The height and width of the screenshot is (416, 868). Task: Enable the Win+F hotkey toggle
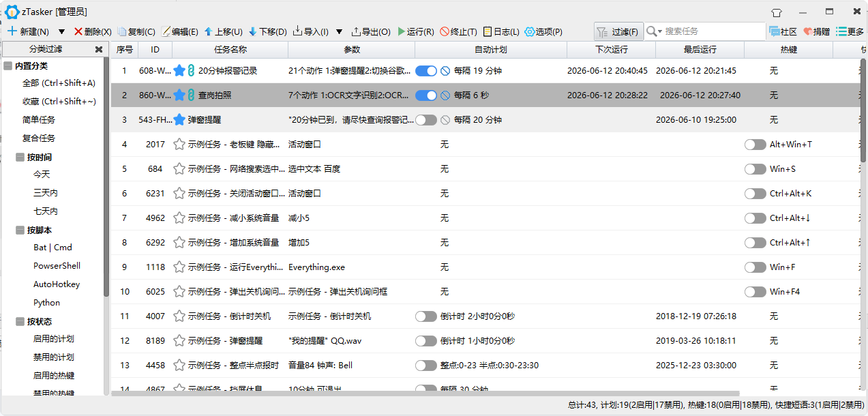(755, 267)
